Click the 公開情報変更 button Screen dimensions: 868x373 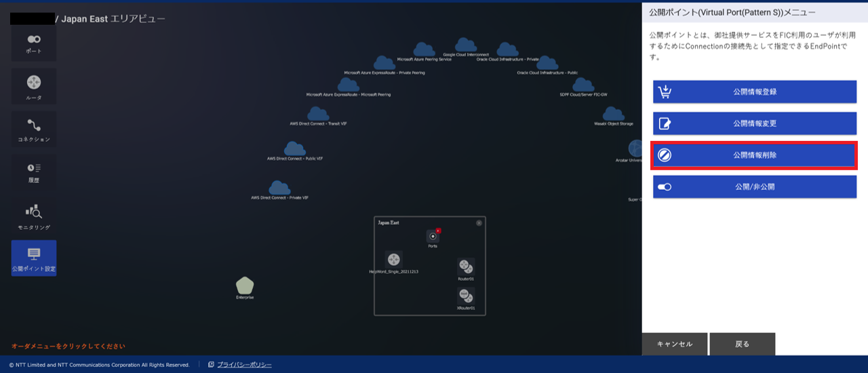tap(755, 123)
